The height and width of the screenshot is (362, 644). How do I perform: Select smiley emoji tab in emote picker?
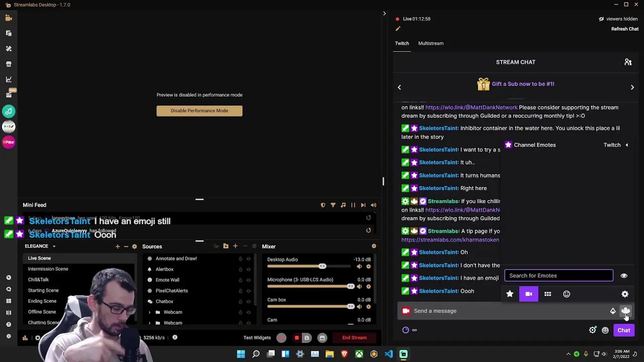567,294
